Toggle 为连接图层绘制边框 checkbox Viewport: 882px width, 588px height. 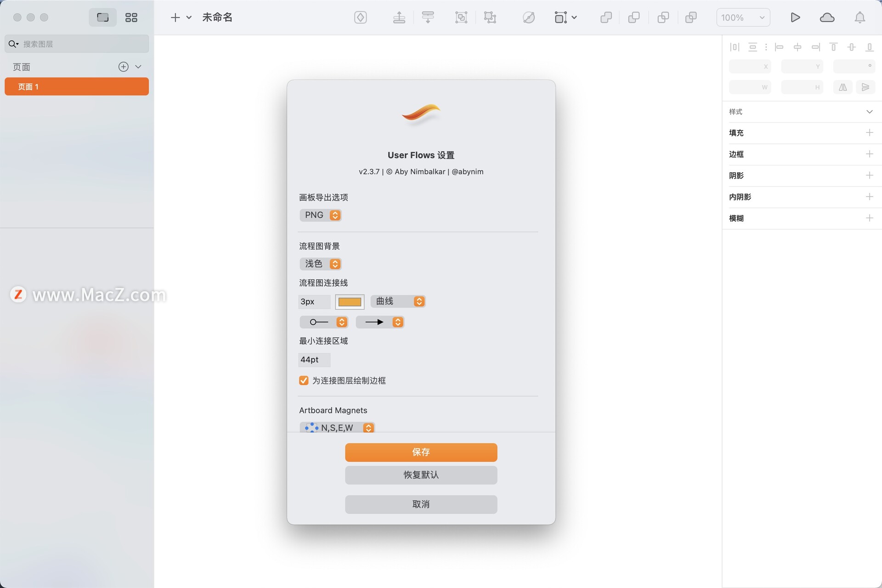pos(304,380)
